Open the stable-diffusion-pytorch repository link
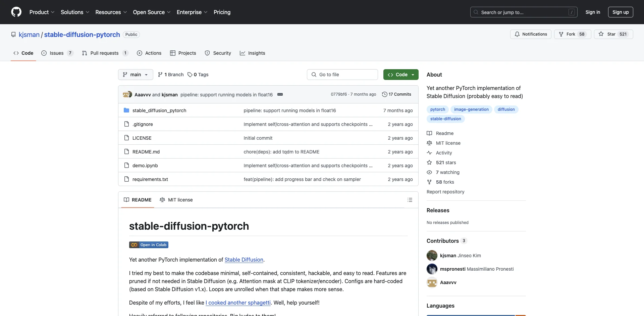The width and height of the screenshot is (644, 316). [x=82, y=35]
